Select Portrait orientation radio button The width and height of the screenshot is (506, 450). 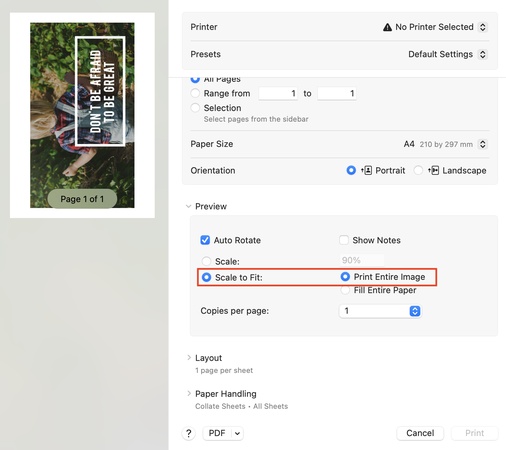point(351,170)
